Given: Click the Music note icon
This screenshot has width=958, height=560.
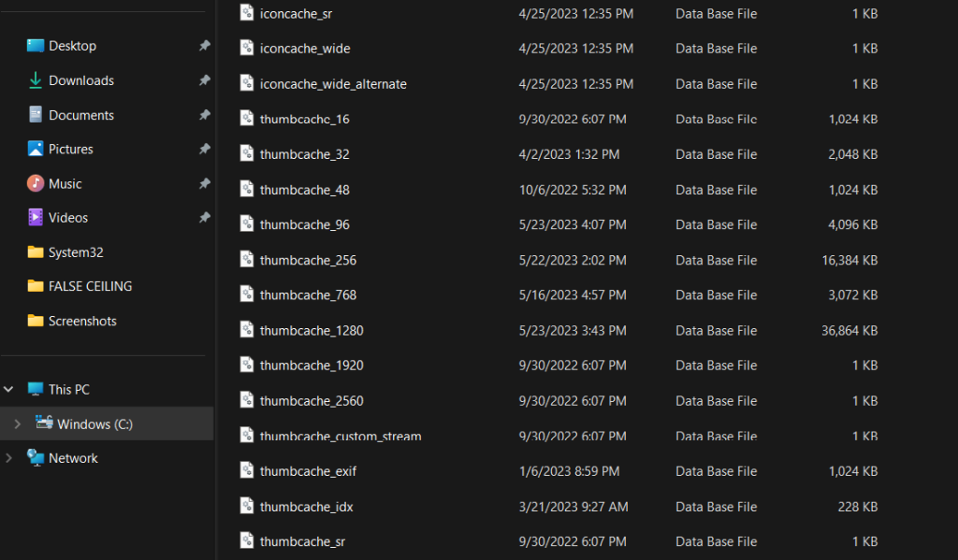Looking at the screenshot, I should 36,183.
